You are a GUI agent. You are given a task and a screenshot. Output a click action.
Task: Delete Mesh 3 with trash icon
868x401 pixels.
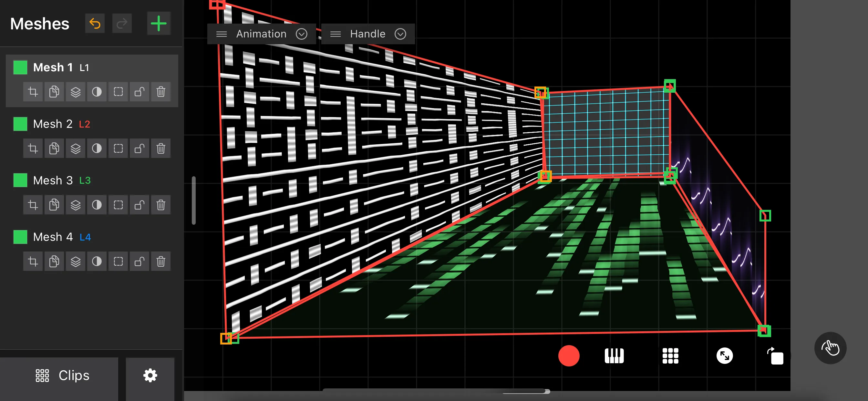pos(161,205)
